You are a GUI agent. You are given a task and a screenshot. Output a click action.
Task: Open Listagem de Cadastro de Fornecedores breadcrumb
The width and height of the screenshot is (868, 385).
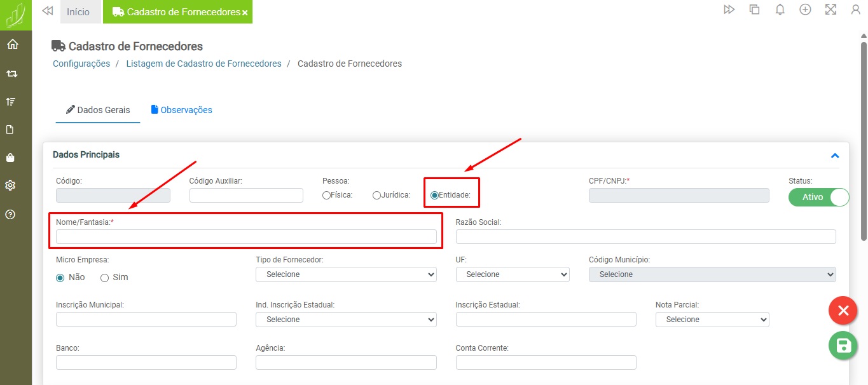coord(203,64)
